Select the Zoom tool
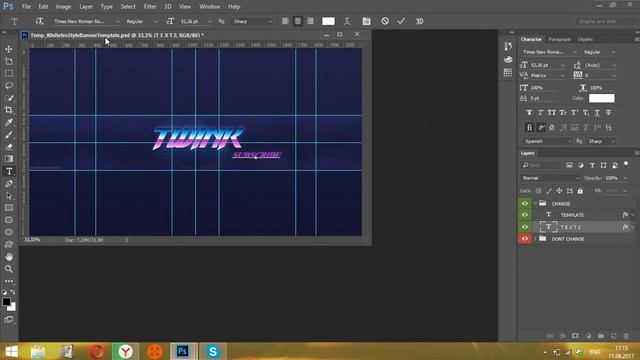Screen dimensions: 640x360 click(9, 269)
